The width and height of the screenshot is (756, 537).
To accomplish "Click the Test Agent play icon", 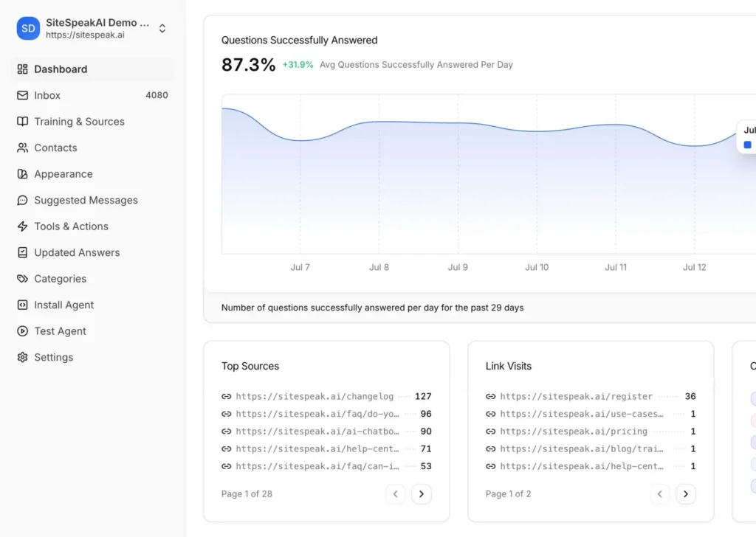I will (22, 331).
